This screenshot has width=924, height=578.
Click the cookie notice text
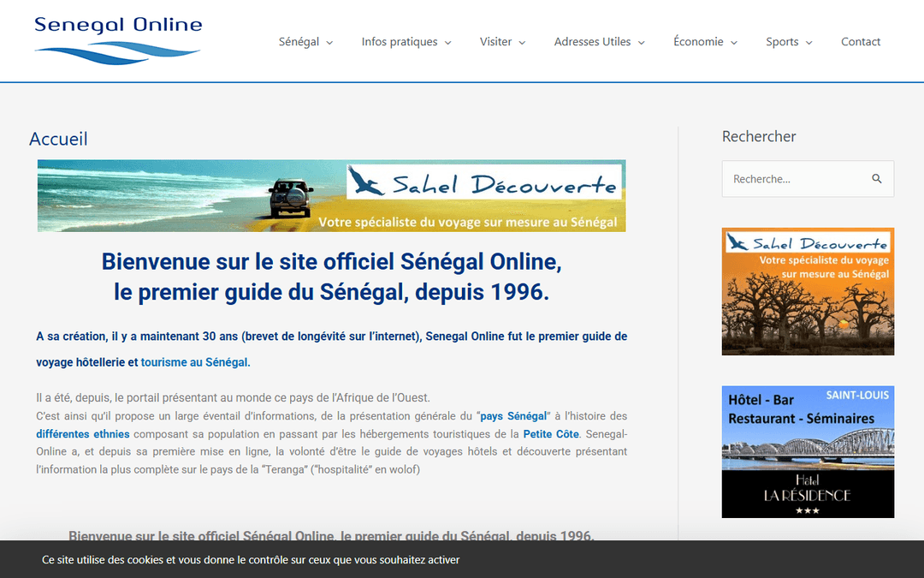tap(251, 560)
